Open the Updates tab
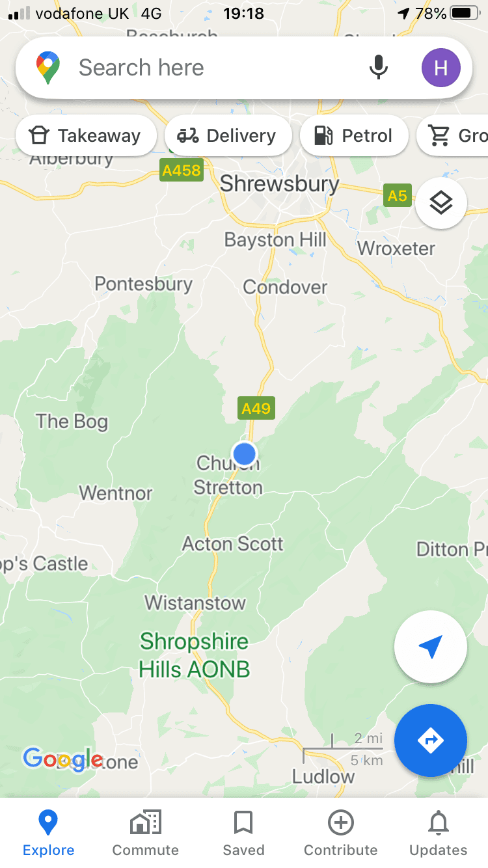Screen dimensions: 488x868 (439, 833)
